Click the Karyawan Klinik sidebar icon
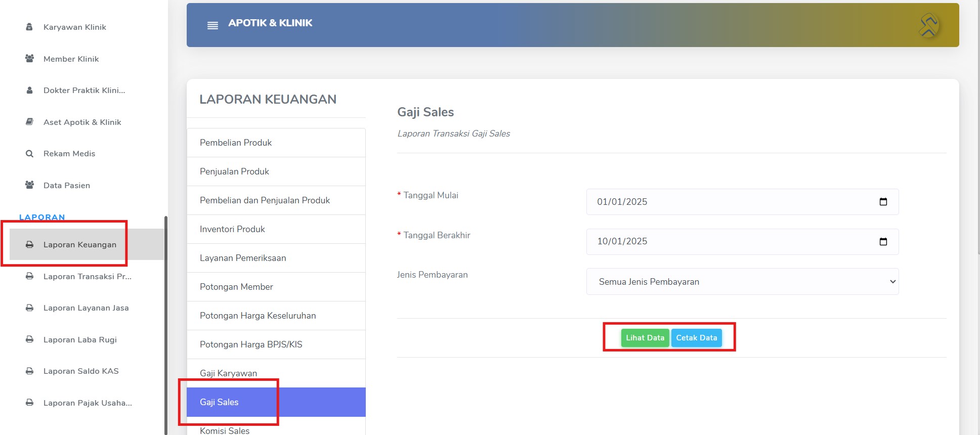This screenshot has width=980, height=435. click(x=29, y=27)
